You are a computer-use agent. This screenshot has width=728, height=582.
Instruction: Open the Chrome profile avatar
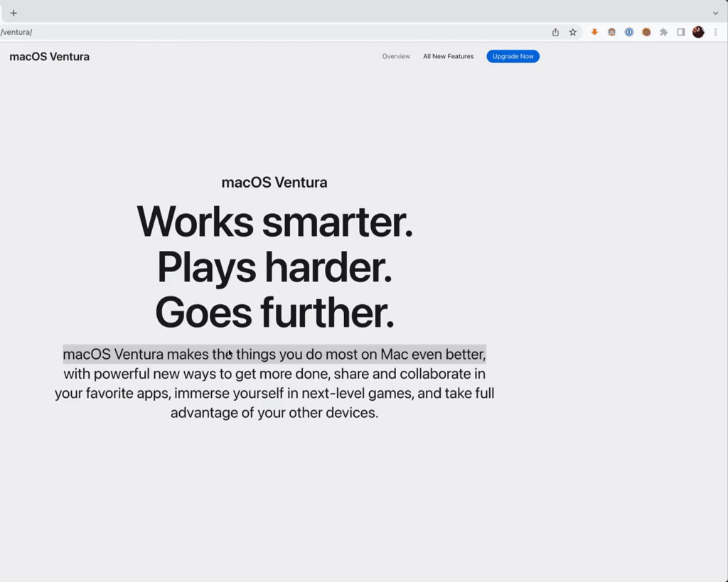698,32
